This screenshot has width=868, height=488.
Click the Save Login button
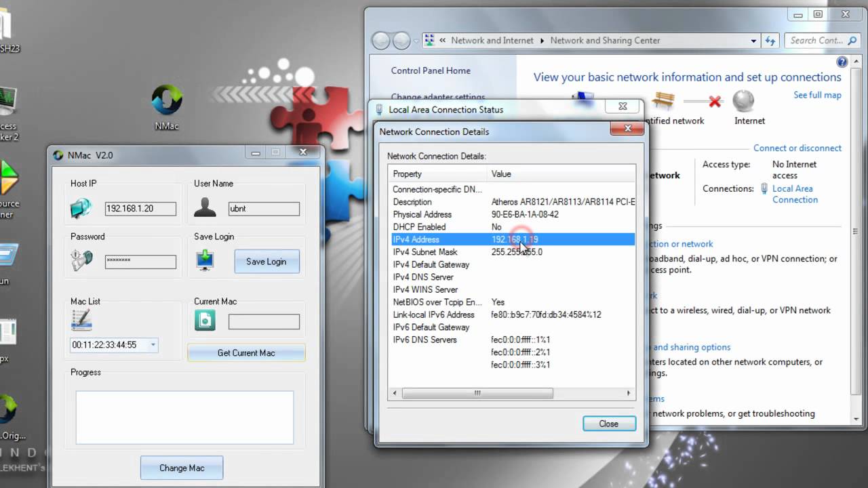point(267,262)
